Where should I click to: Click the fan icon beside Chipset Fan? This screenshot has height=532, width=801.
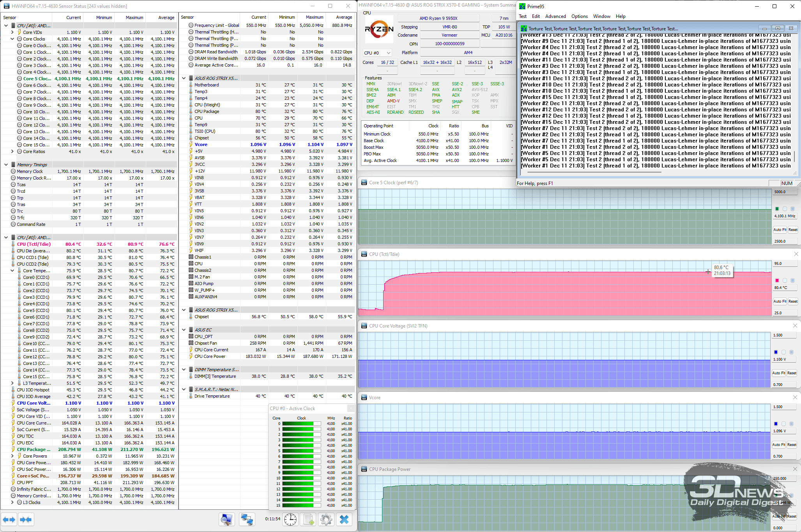[191, 343]
